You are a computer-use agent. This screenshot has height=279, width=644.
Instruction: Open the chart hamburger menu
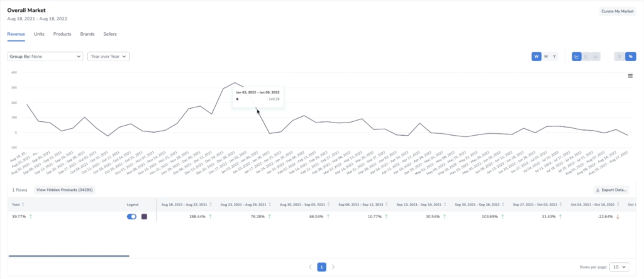click(x=630, y=76)
